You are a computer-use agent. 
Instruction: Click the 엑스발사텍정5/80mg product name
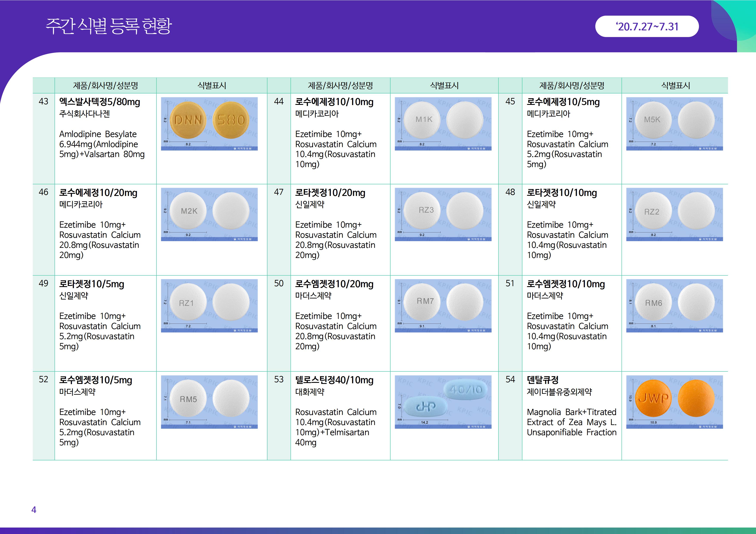coord(99,102)
